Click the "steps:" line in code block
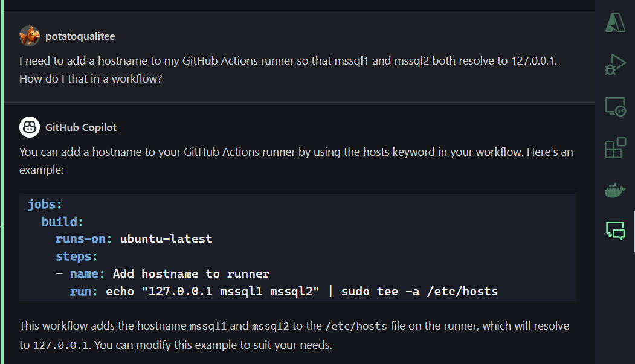Screen dimensions: 635x364 coord(76,256)
